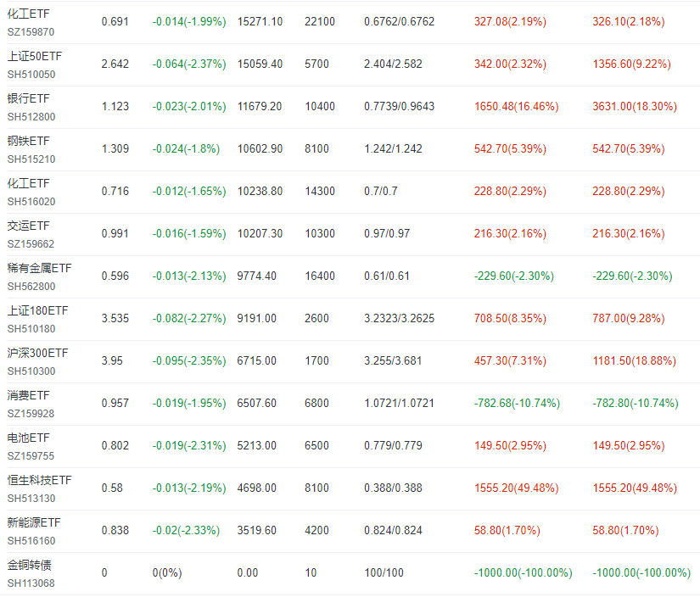
Task: Click cost value 3.2323/3.2625
Action: tap(399, 319)
